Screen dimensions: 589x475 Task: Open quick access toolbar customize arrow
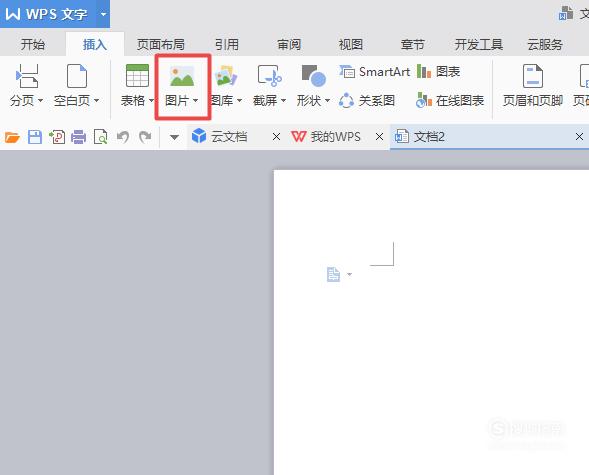[x=174, y=137]
